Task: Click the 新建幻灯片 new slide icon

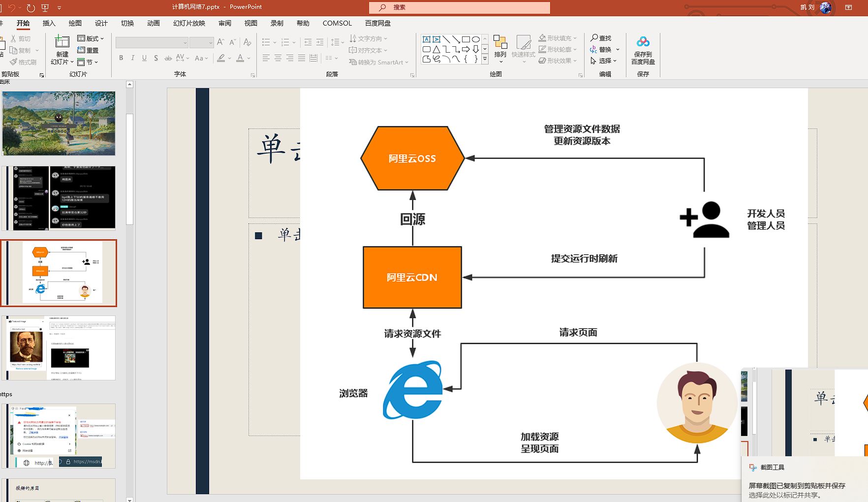Action: pyautogui.click(x=62, y=42)
